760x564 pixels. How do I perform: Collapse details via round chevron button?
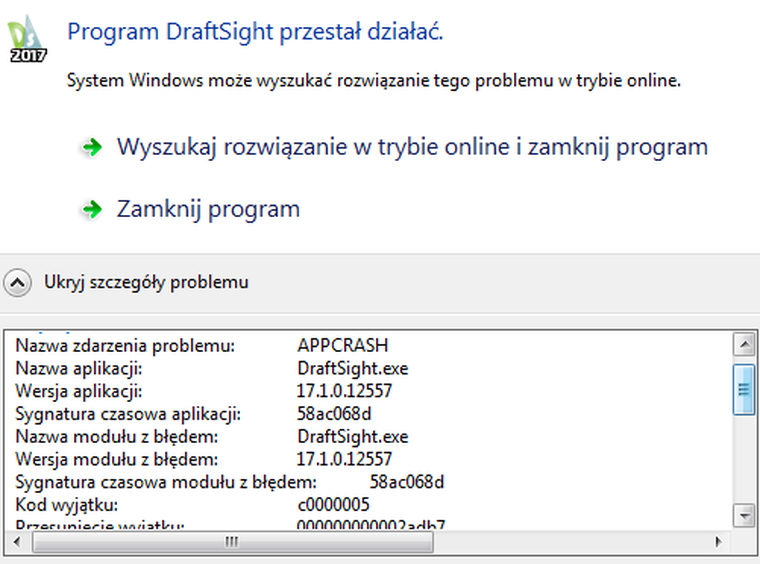coord(17,282)
